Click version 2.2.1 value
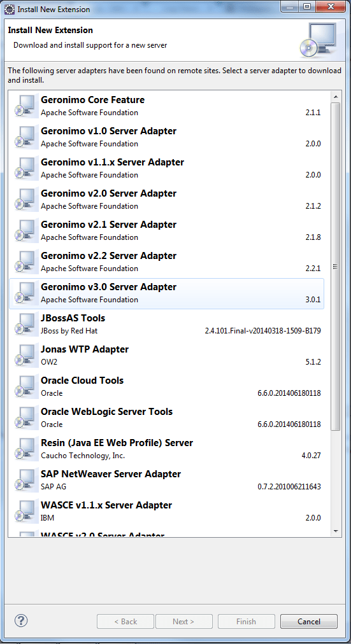This screenshot has height=644, width=351. click(313, 269)
